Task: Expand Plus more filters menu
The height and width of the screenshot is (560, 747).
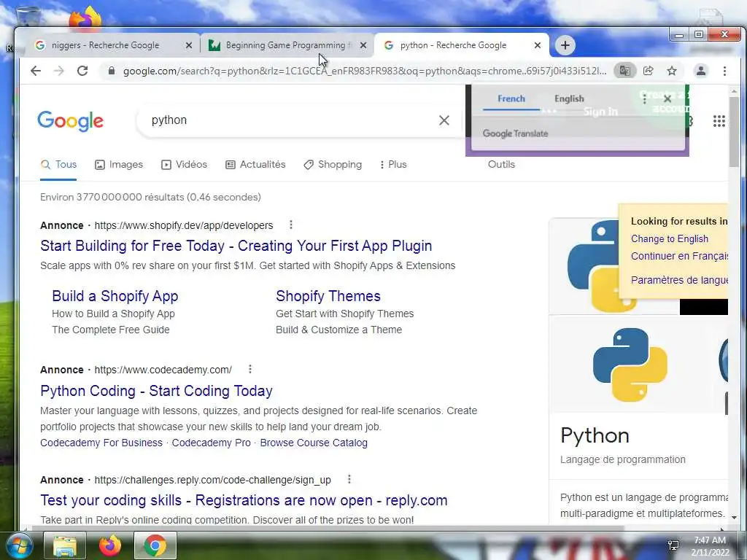Action: [393, 164]
